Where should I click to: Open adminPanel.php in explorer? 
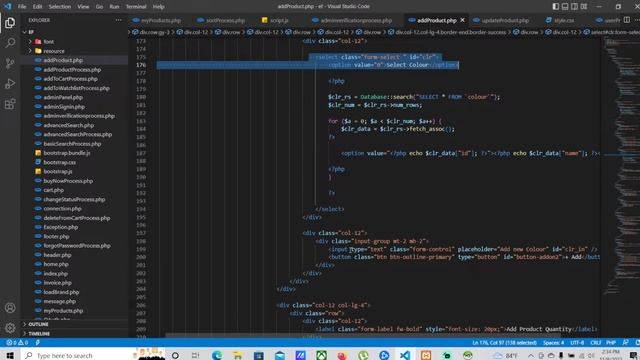63,98
